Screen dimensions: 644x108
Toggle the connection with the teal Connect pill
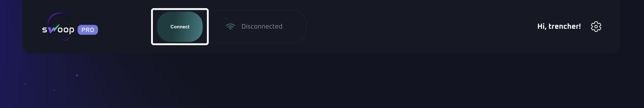pyautogui.click(x=180, y=27)
